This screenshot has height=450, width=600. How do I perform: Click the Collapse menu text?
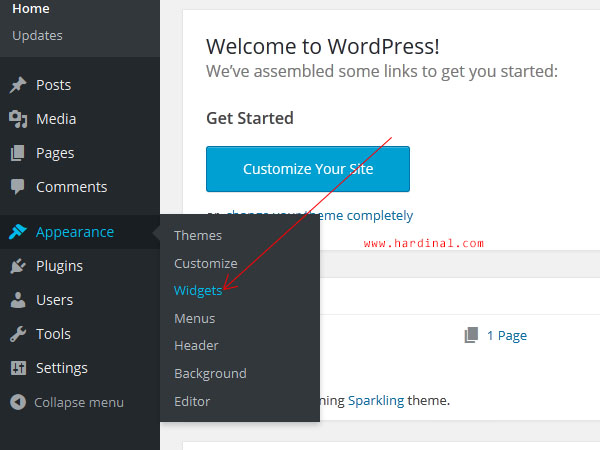point(79,403)
